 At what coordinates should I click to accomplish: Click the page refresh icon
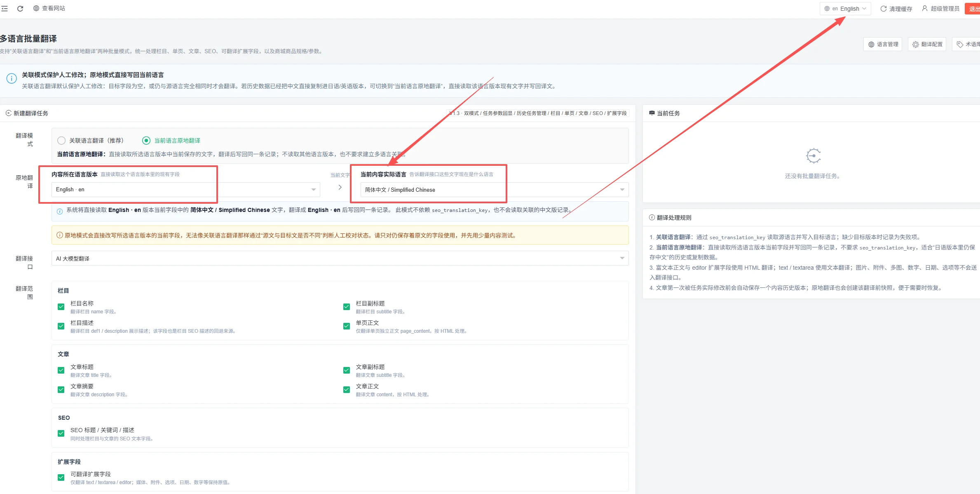[20, 8]
